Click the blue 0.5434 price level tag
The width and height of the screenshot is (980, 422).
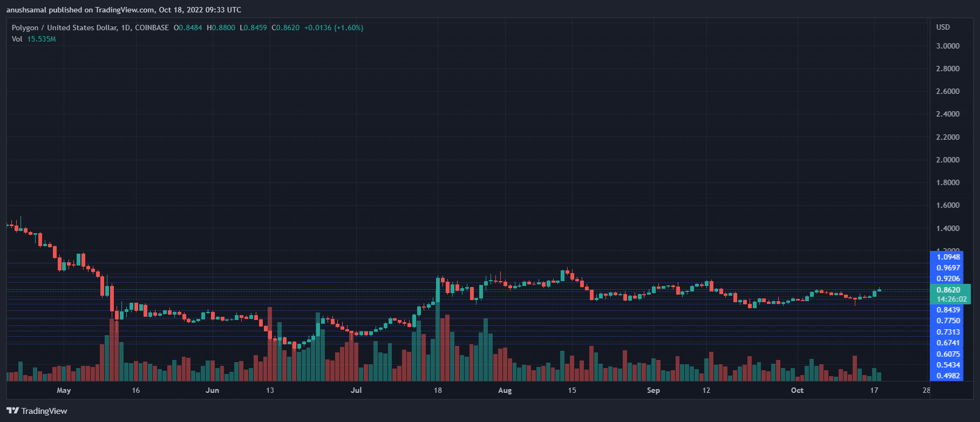[x=947, y=365]
